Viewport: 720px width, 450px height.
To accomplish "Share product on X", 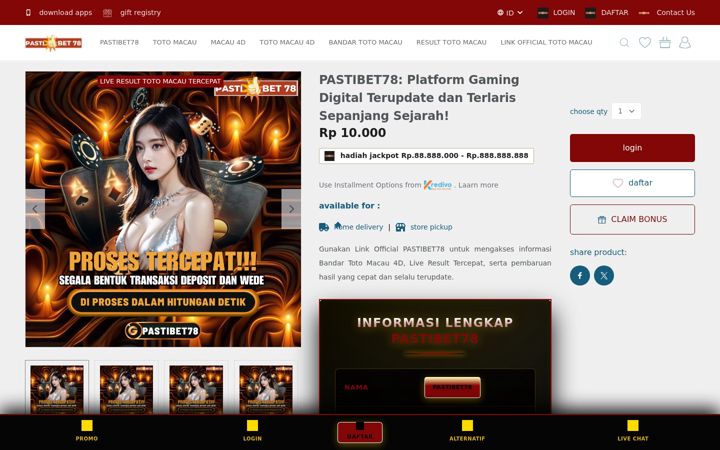I will tap(604, 276).
